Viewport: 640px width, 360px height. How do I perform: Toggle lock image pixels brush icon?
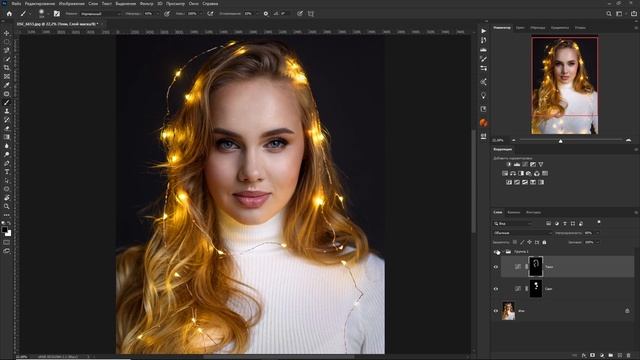(x=522, y=242)
